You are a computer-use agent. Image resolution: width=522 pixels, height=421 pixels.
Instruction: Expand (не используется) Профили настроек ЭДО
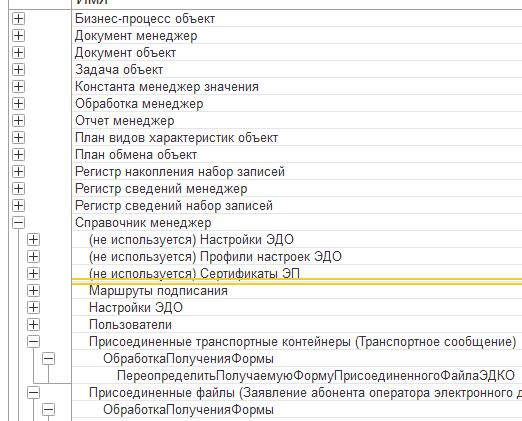pos(33,257)
